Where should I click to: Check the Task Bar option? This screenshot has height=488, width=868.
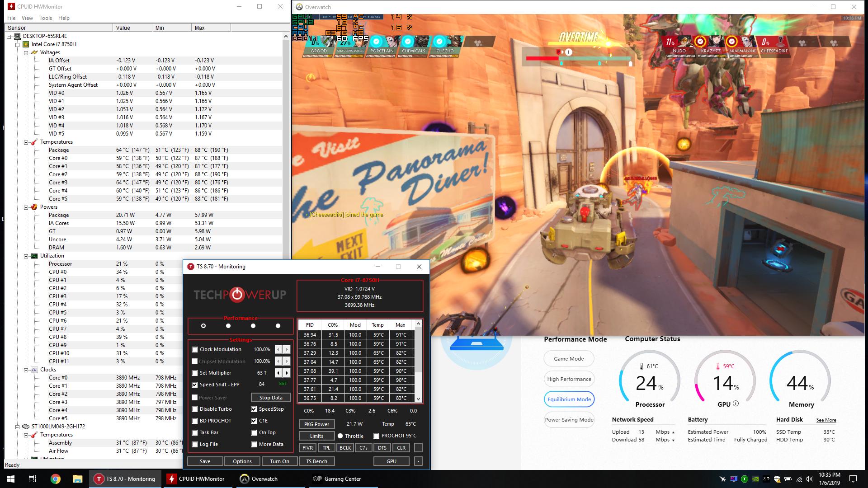click(x=195, y=432)
